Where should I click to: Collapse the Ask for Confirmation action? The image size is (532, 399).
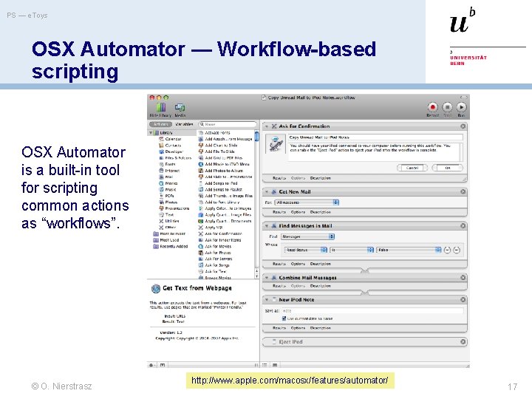tap(267, 126)
